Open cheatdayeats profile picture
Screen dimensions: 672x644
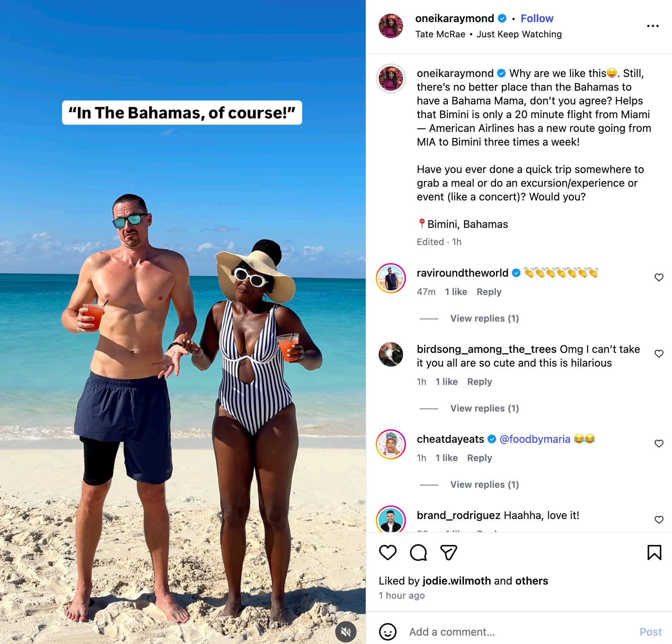391,444
